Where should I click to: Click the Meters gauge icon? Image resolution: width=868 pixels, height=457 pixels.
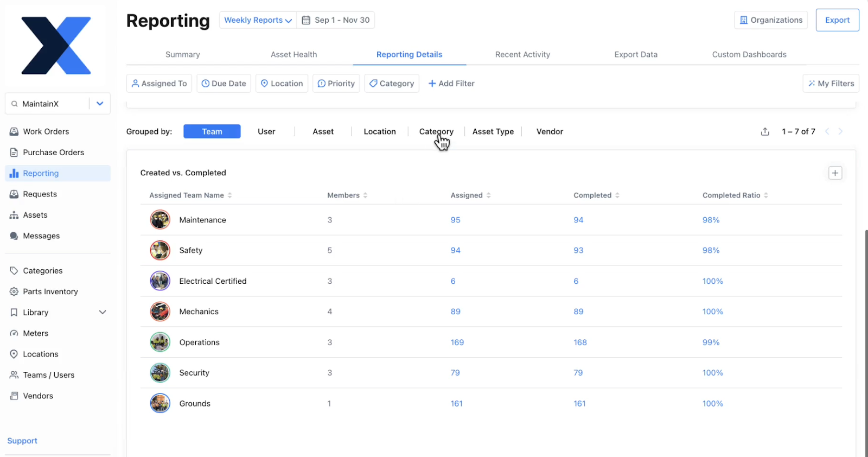pyautogui.click(x=14, y=334)
